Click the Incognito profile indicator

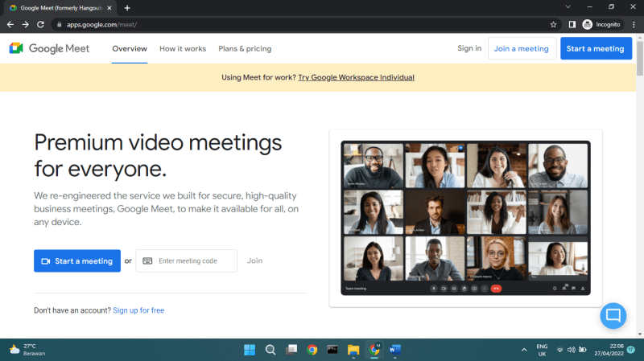click(x=601, y=25)
